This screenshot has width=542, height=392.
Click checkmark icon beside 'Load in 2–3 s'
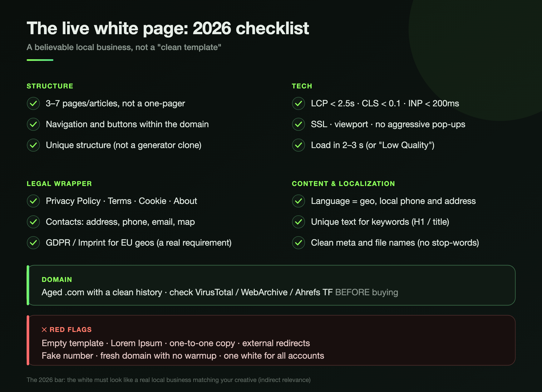[x=299, y=145]
